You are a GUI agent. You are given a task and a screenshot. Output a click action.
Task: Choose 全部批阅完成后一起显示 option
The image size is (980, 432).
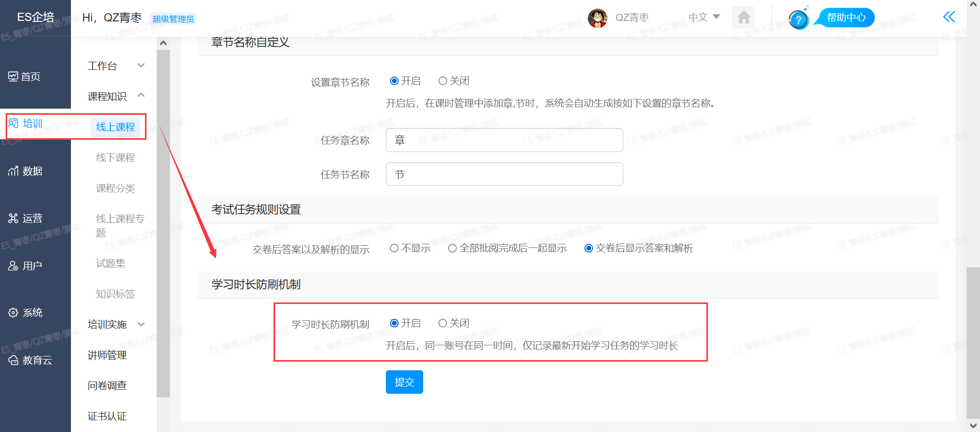[452, 248]
